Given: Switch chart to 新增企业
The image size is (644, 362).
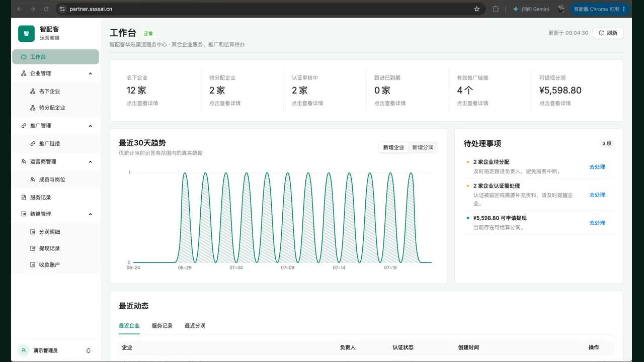Looking at the screenshot, I should pyautogui.click(x=393, y=147).
